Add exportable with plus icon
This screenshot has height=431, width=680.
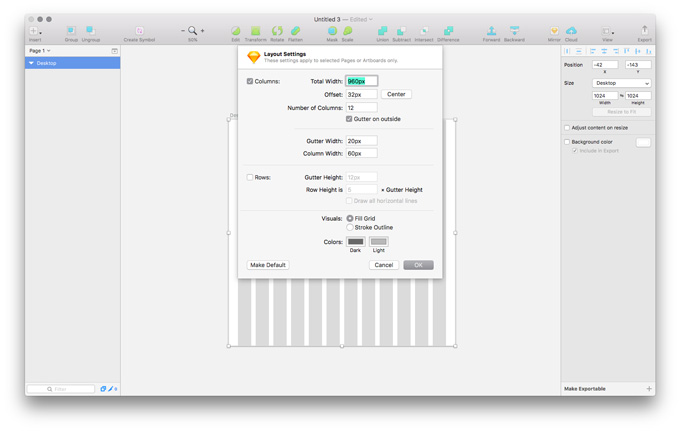(x=649, y=389)
